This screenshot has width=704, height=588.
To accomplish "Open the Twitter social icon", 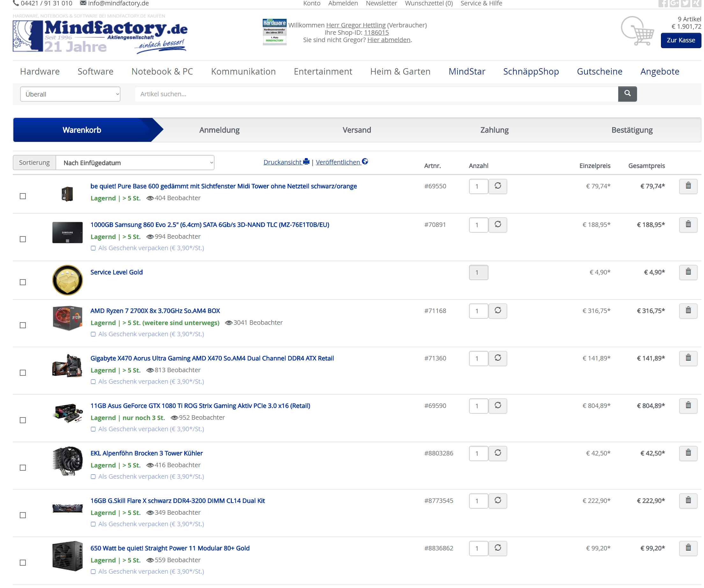I will click(686, 4).
